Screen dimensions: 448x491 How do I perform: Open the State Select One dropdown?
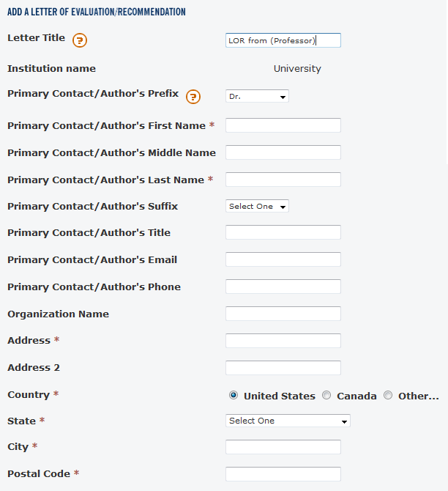coord(288,421)
